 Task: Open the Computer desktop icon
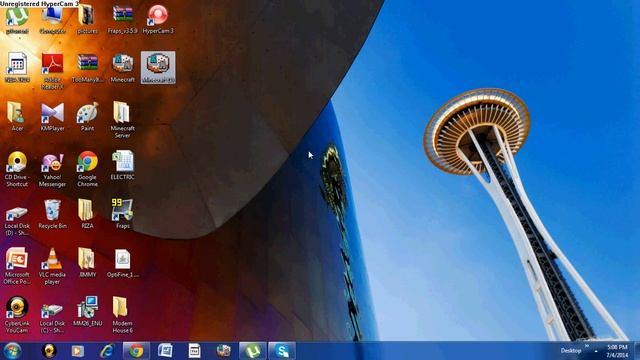point(52,20)
